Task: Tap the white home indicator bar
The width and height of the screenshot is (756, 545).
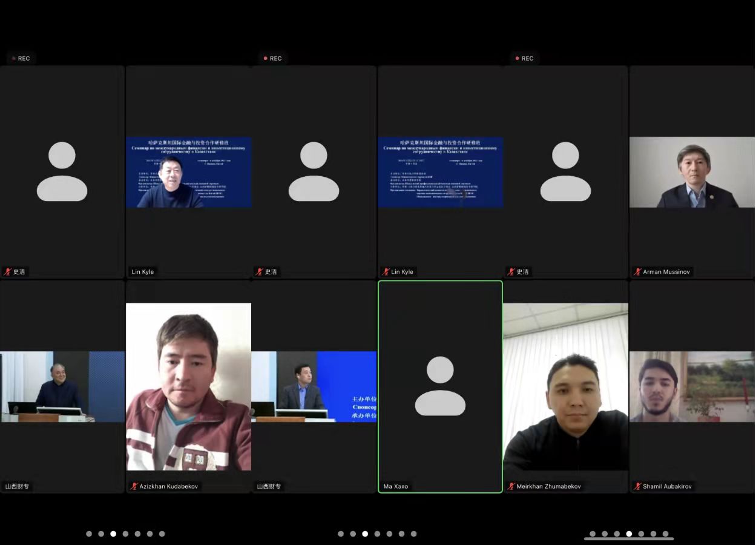Action: pyautogui.click(x=629, y=538)
